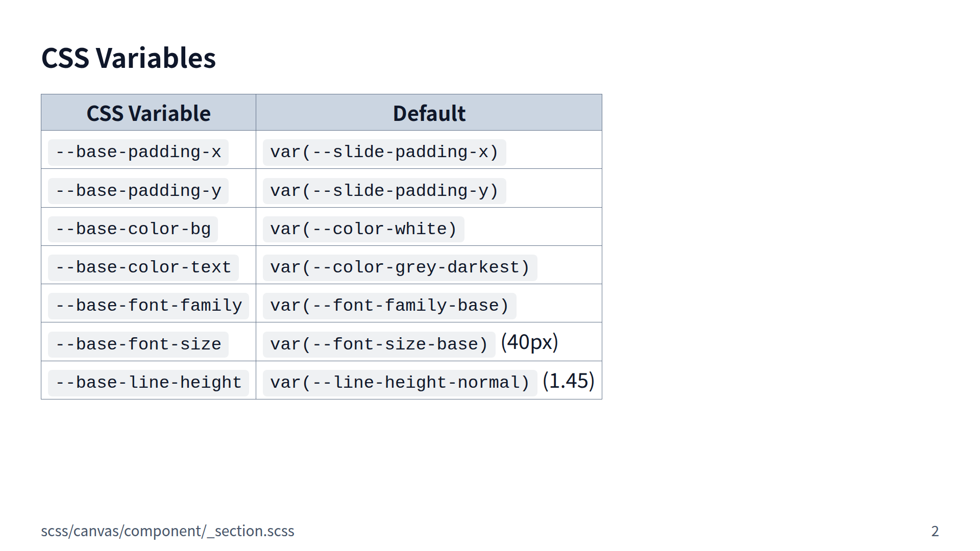Select the "Default" column header

tap(429, 113)
